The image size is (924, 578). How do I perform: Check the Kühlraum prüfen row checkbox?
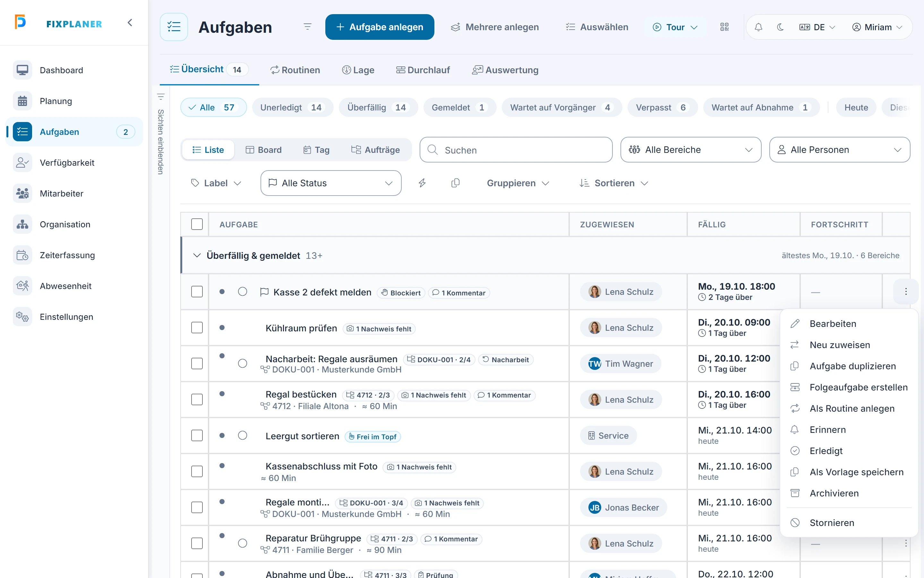point(197,328)
